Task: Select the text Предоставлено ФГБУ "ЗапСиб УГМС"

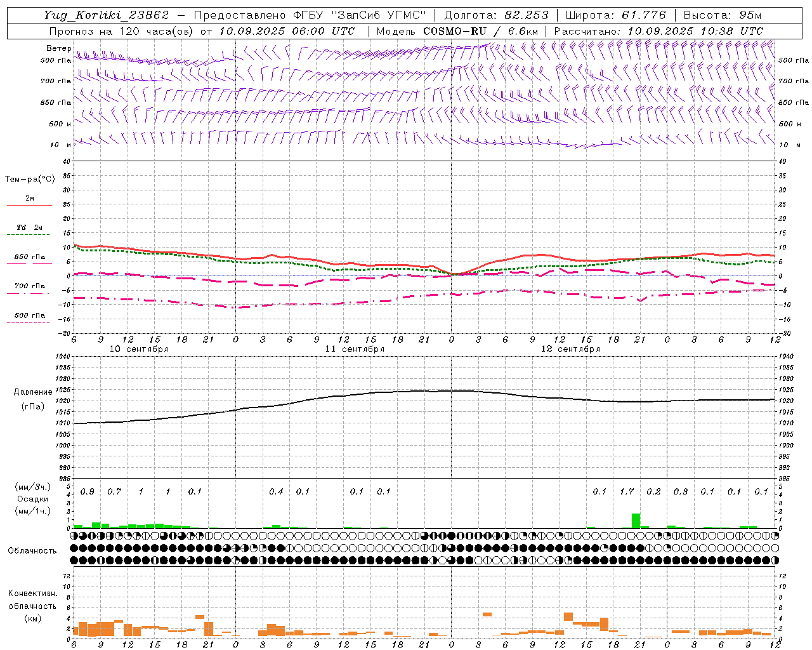Action: pyautogui.click(x=310, y=15)
